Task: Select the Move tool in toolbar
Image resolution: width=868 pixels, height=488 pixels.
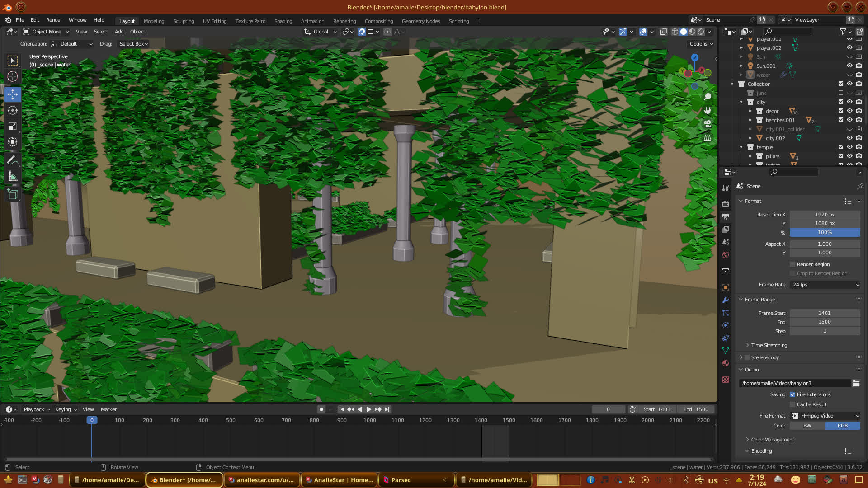Action: pos(13,94)
